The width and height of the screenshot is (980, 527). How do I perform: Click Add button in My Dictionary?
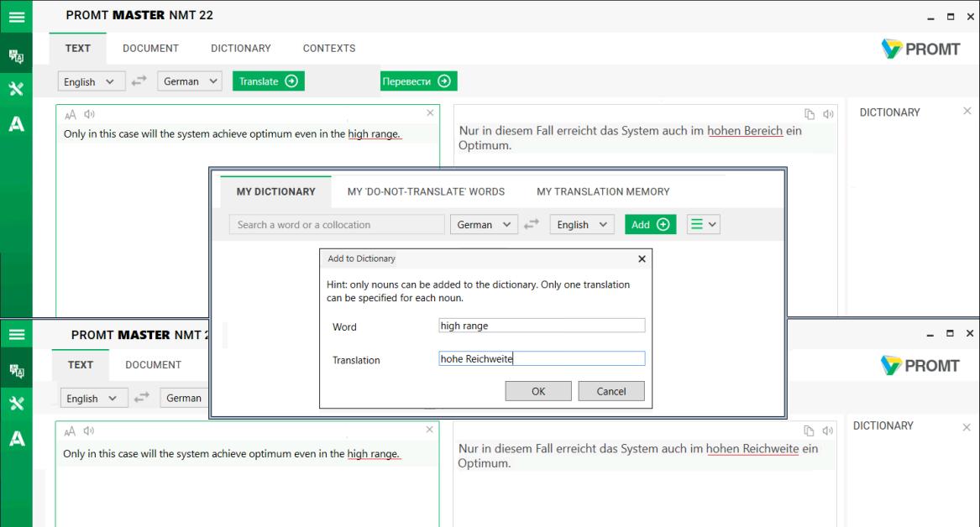(x=650, y=224)
